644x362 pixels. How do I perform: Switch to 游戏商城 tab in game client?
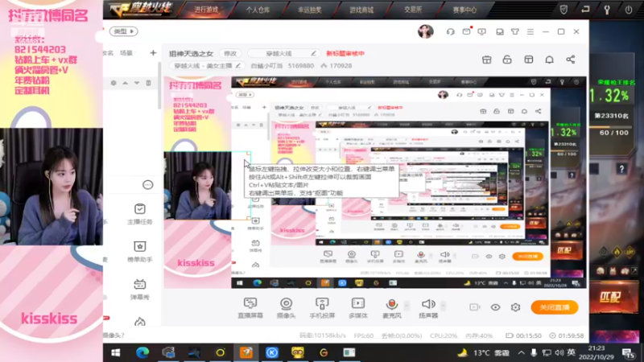[361, 10]
